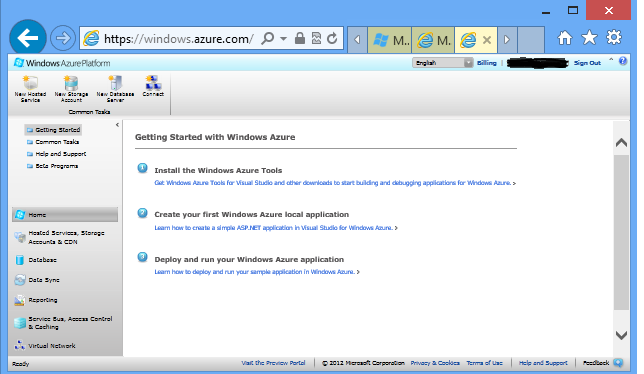Screen dimensions: 644x374
Task: Click the Reporting chart icon
Action: click(x=19, y=300)
